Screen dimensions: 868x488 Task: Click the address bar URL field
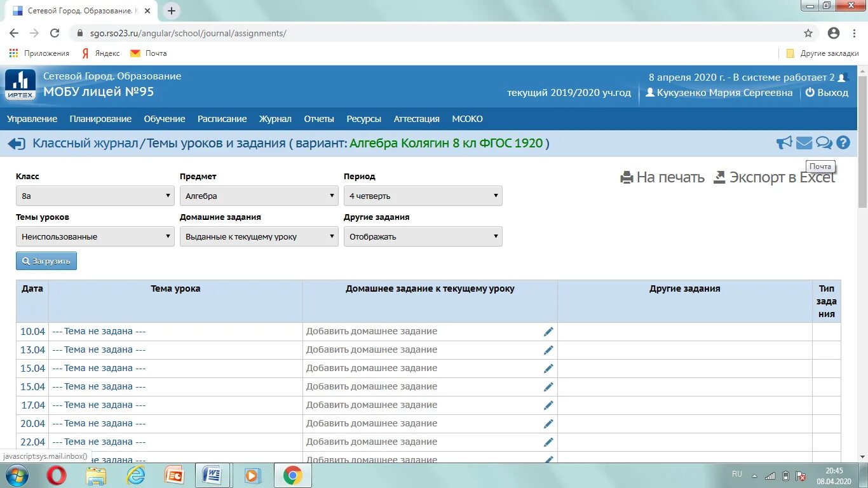[438, 33]
